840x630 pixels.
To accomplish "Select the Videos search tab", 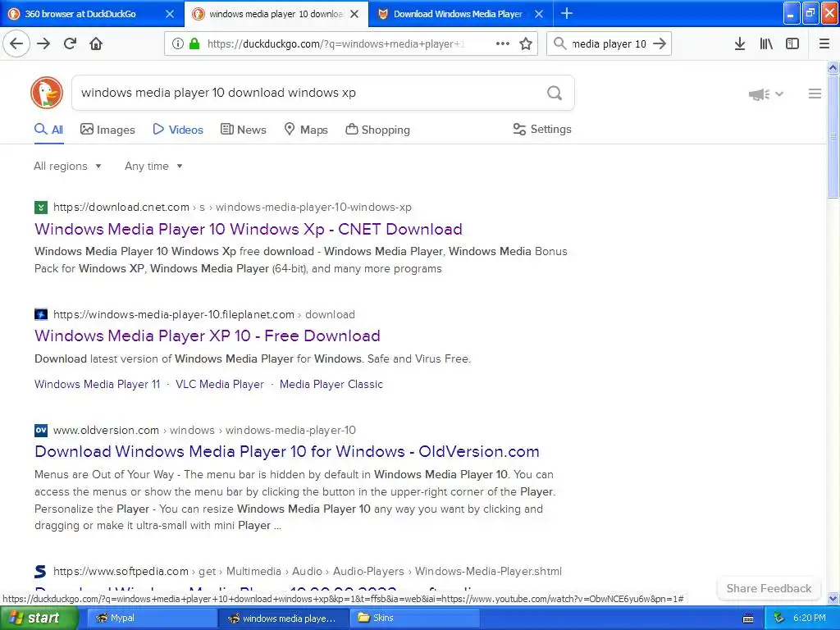I will point(178,130).
